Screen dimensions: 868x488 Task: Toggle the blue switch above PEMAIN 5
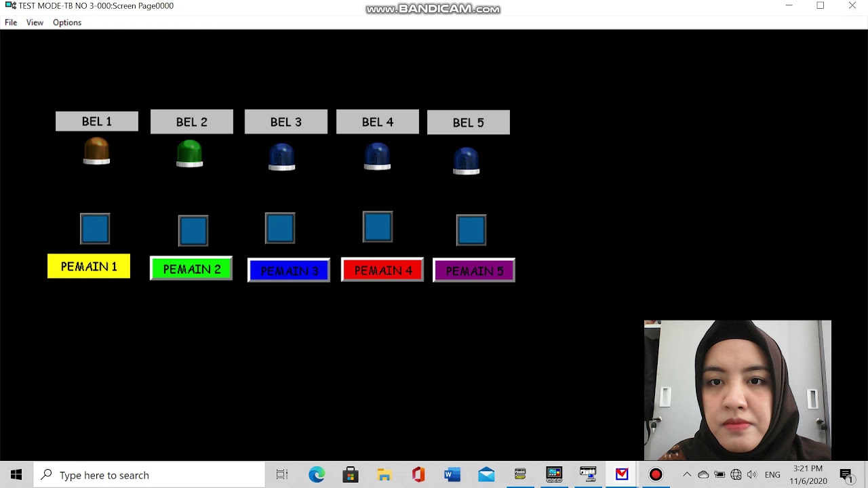tap(471, 230)
